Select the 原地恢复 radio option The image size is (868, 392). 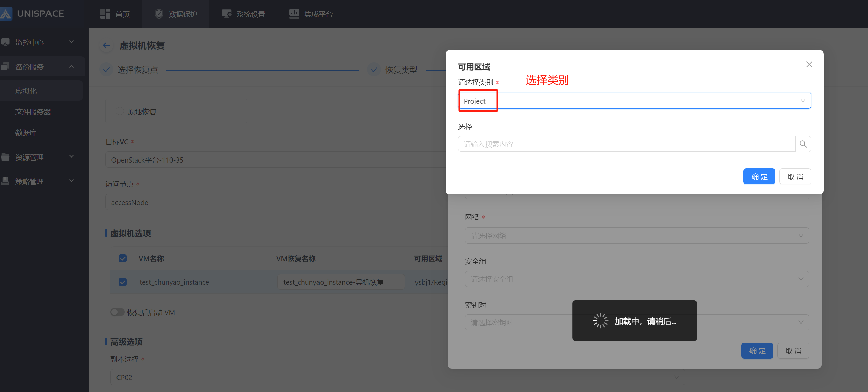point(120,111)
